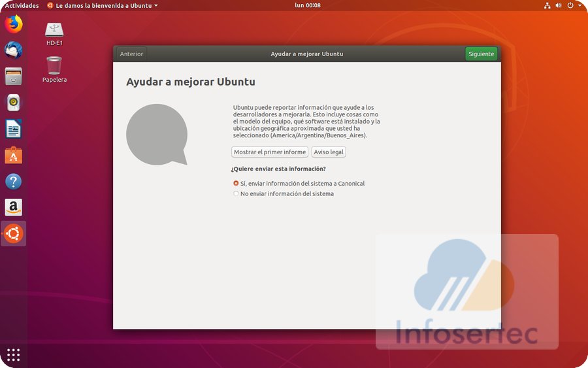Open the Help question mark icon
The height and width of the screenshot is (368, 588).
(x=13, y=181)
